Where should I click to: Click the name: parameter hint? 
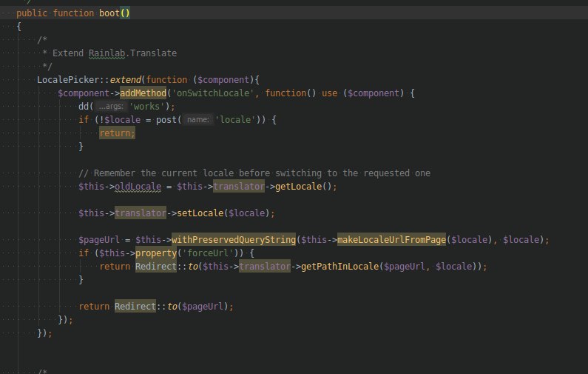(x=198, y=120)
